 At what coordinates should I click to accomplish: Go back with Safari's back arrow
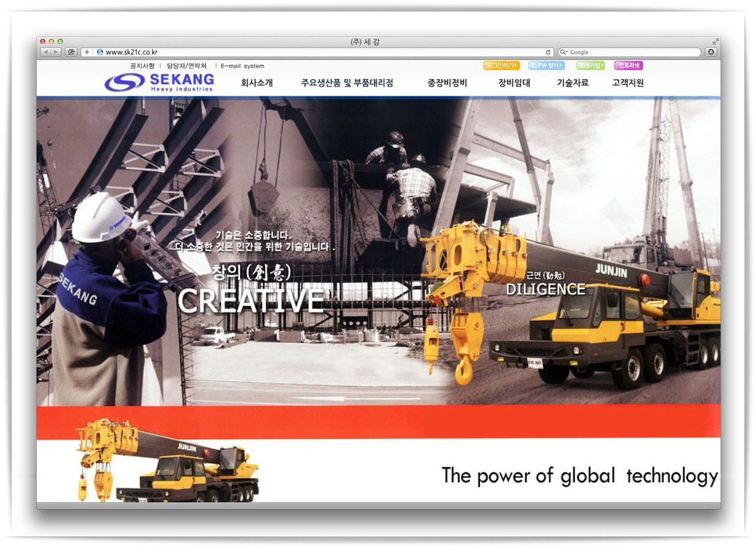pos(46,52)
